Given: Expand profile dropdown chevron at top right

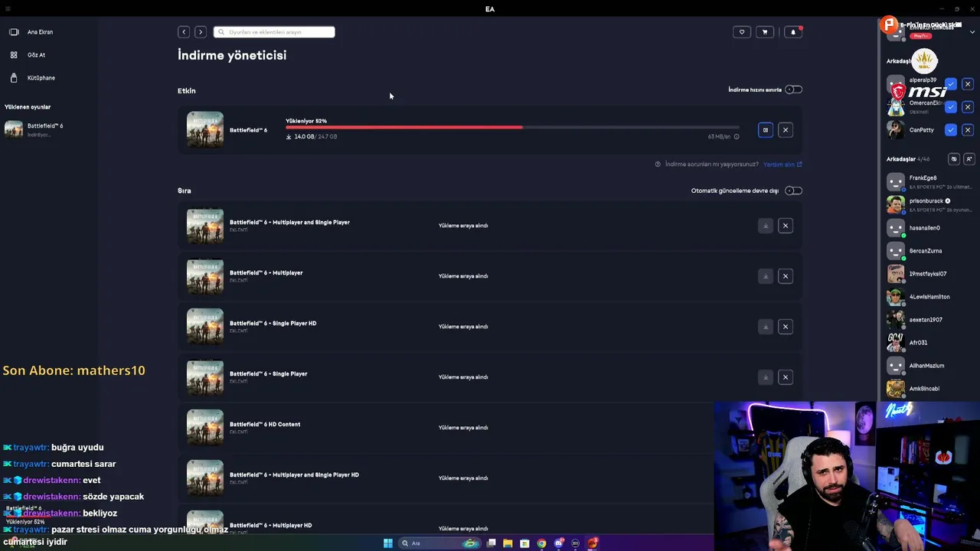Looking at the screenshot, I should pyautogui.click(x=972, y=32).
